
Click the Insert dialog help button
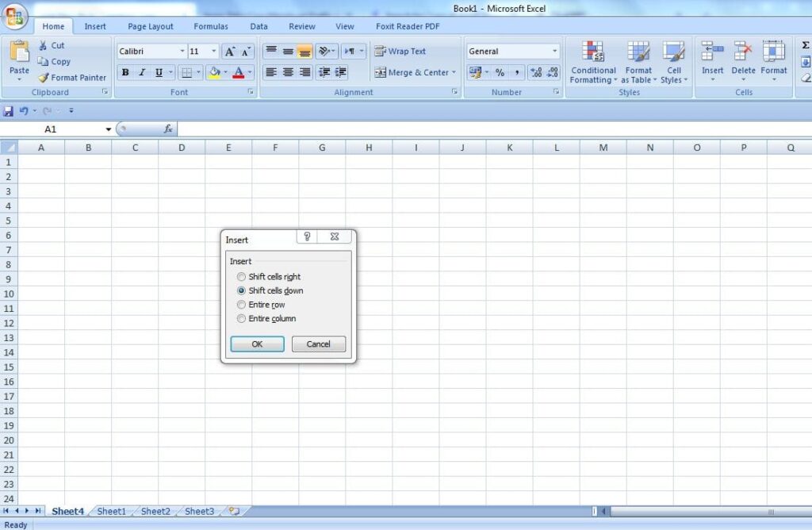307,236
